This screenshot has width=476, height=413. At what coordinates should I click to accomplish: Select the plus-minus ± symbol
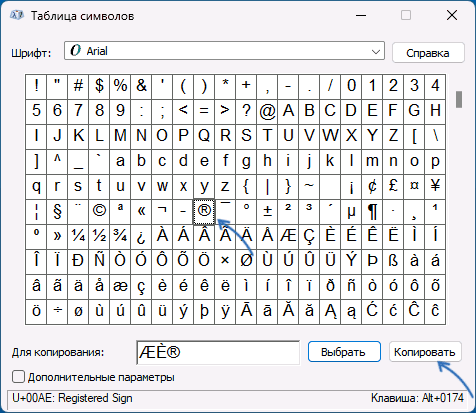[x=267, y=212]
